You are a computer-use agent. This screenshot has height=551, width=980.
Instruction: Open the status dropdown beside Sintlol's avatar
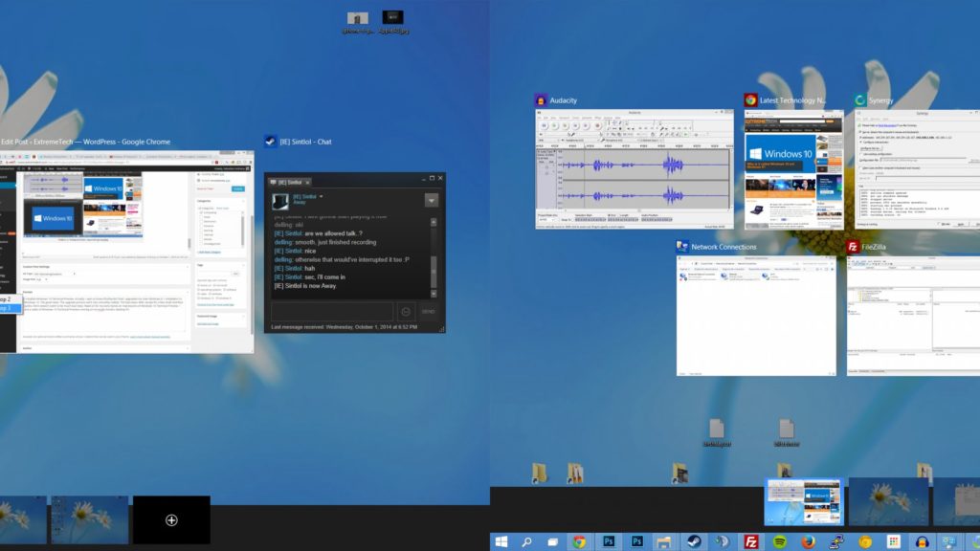pos(321,197)
